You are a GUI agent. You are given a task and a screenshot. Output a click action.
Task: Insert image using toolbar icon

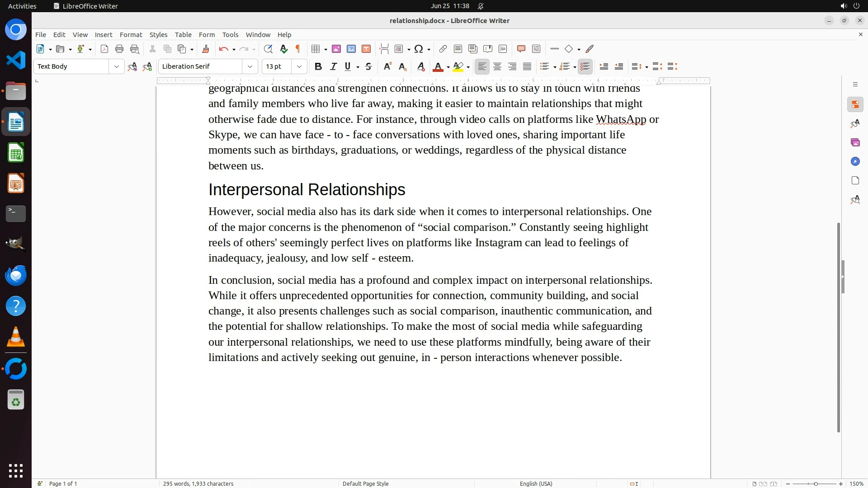(x=336, y=49)
